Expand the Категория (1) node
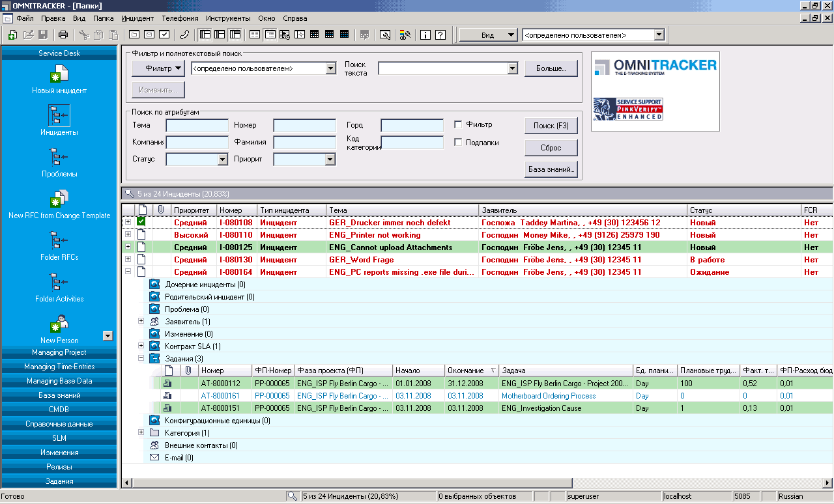834x504 pixels. click(141, 433)
